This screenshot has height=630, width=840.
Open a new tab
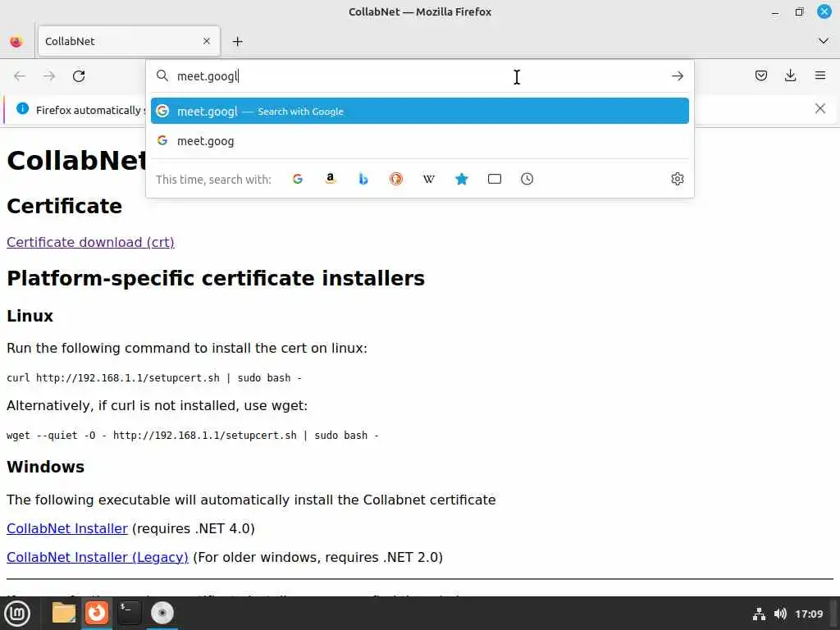[x=237, y=41]
